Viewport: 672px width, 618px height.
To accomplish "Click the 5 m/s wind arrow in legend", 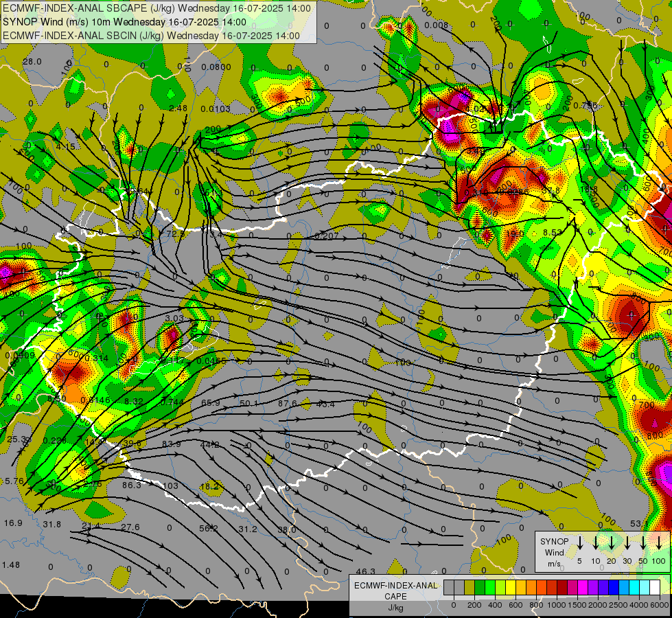I will tap(579, 542).
